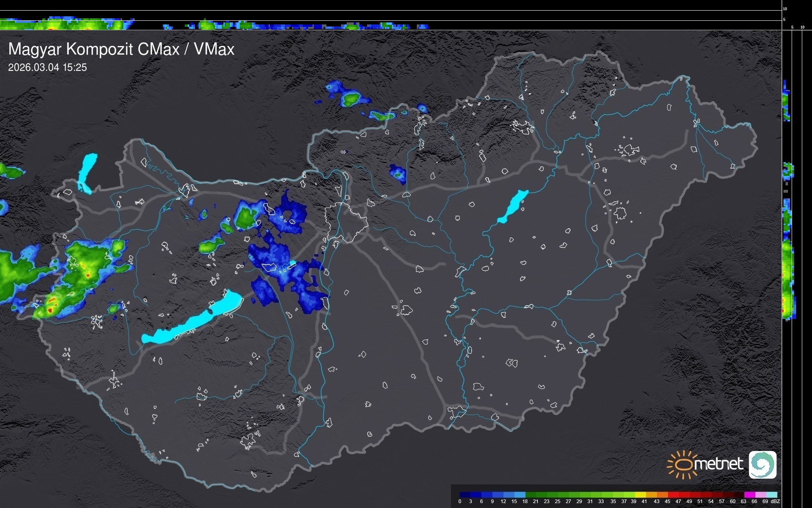Select the yellow 39 dBZ color swatch
The height and width of the screenshot is (508, 812).
coord(640,495)
